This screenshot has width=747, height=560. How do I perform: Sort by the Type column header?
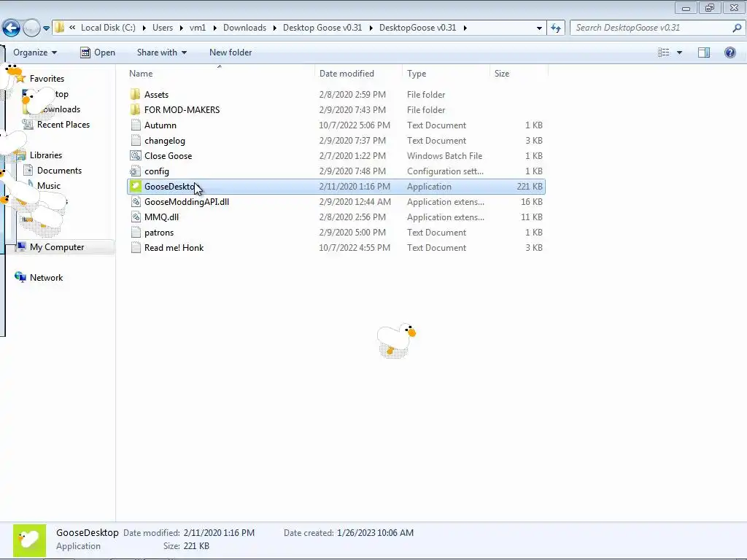[x=417, y=74]
